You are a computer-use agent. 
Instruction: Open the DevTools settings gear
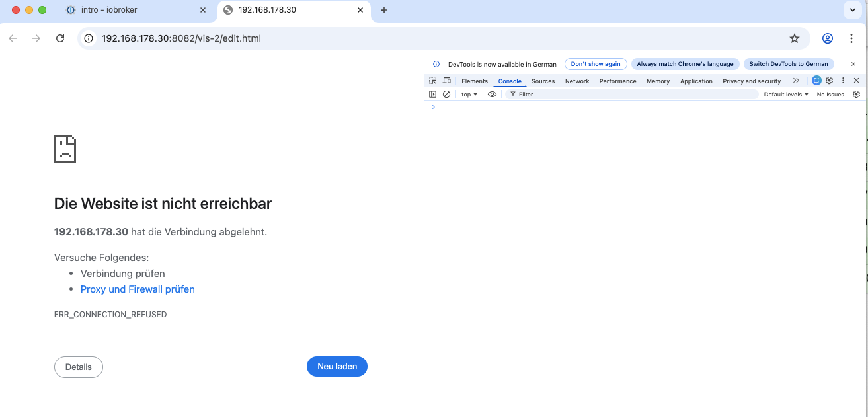pyautogui.click(x=829, y=81)
